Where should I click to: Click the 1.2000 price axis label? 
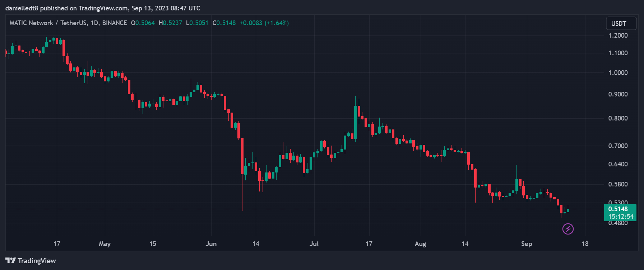click(618, 35)
